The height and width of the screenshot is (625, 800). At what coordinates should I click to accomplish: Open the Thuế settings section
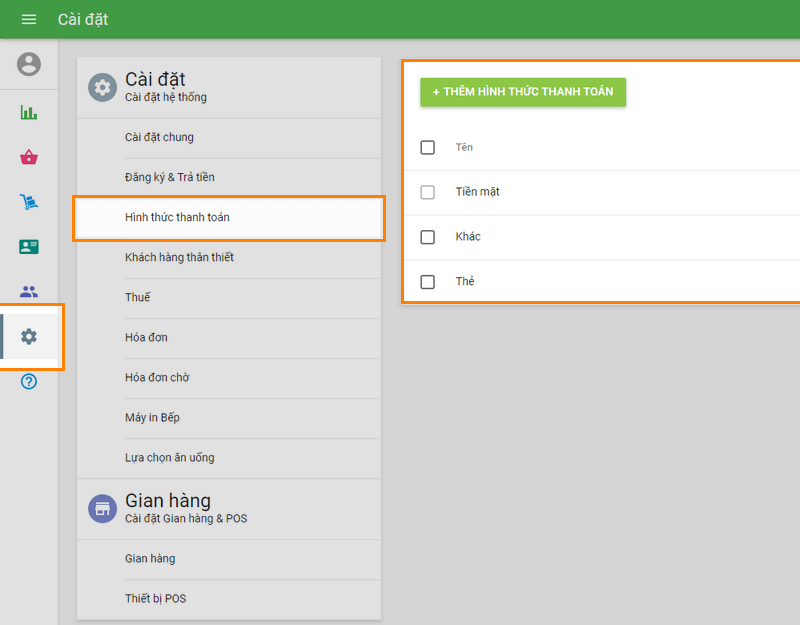(x=138, y=297)
